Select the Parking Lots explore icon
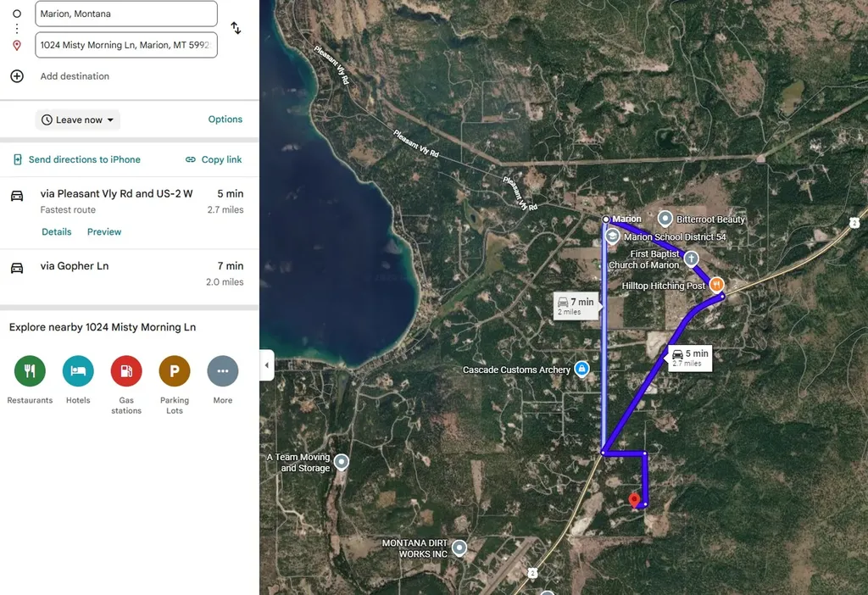868x595 pixels. [175, 371]
